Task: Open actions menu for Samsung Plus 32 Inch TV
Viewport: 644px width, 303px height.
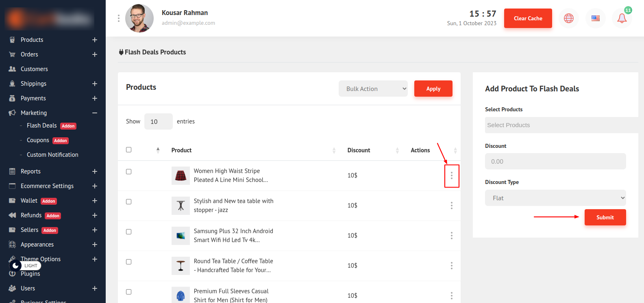Action: (451, 236)
